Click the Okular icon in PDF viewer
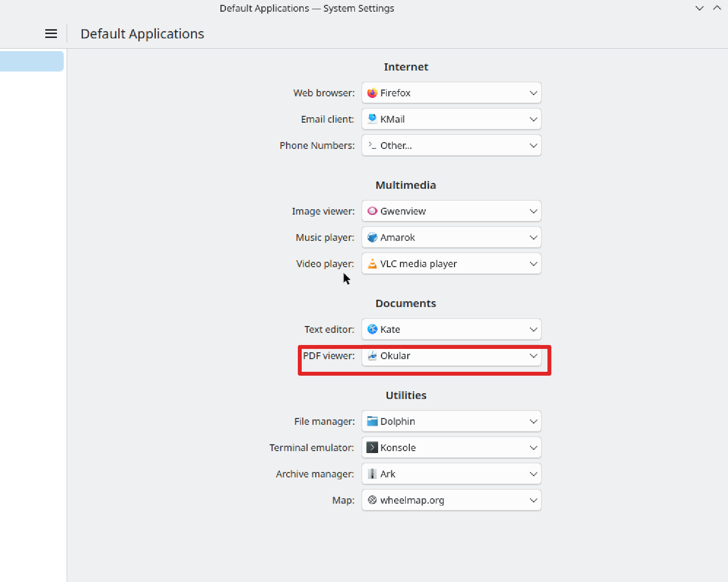The height and width of the screenshot is (582, 728). 372,356
